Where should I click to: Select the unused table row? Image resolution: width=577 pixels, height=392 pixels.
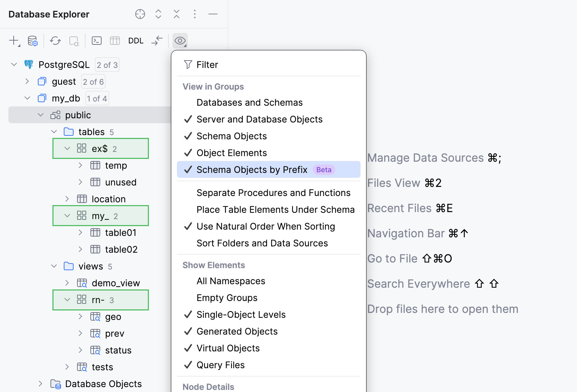[x=90, y=182]
